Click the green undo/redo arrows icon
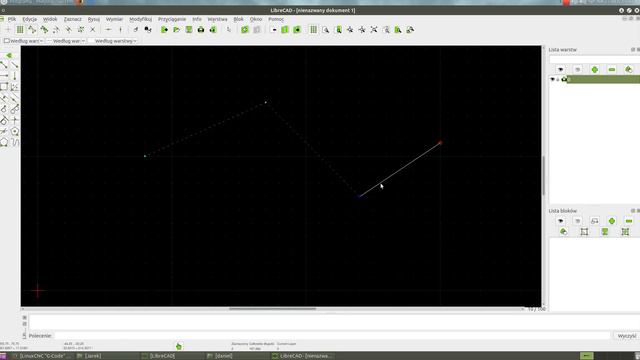 [244, 30]
